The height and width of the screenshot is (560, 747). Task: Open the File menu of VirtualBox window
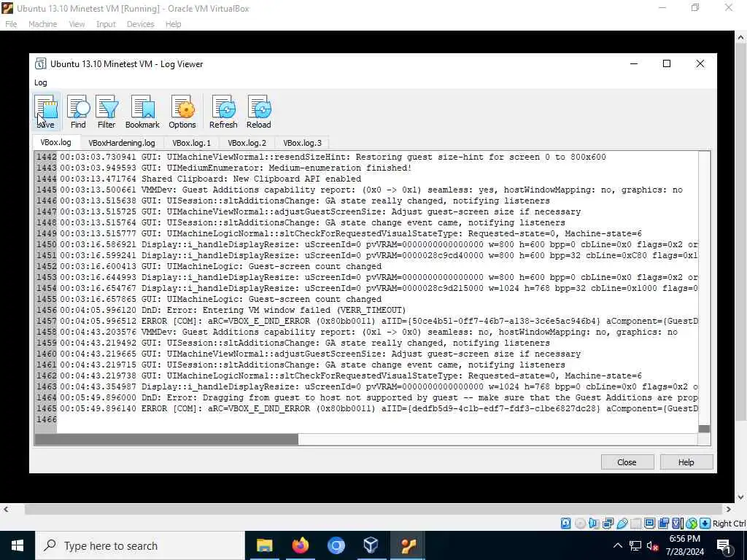pyautogui.click(x=11, y=24)
